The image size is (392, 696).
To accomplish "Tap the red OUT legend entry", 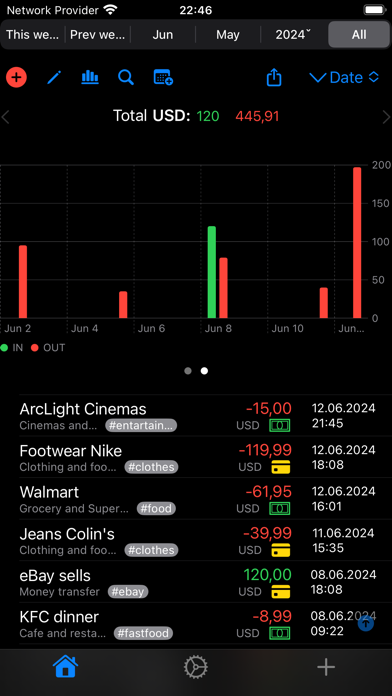I will pos(48,348).
